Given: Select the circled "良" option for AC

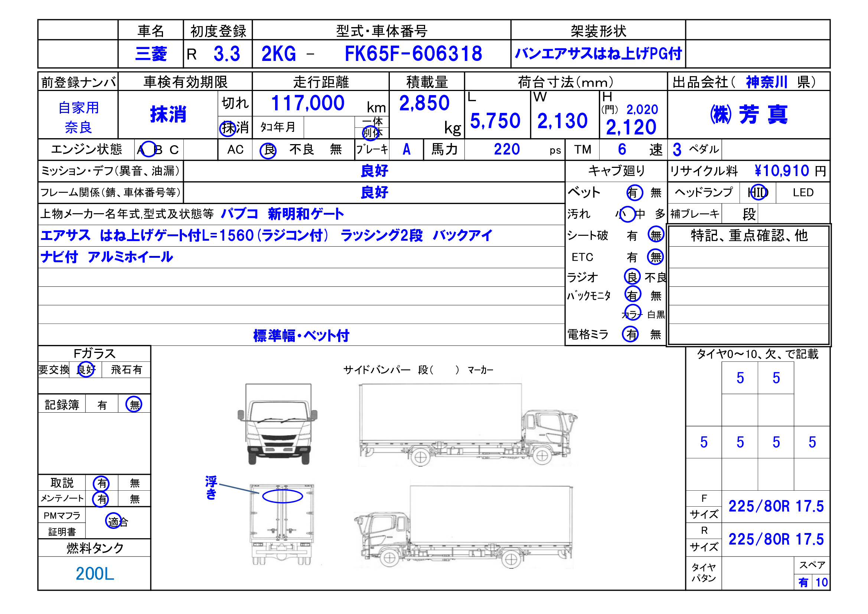Looking at the screenshot, I should click(x=268, y=150).
